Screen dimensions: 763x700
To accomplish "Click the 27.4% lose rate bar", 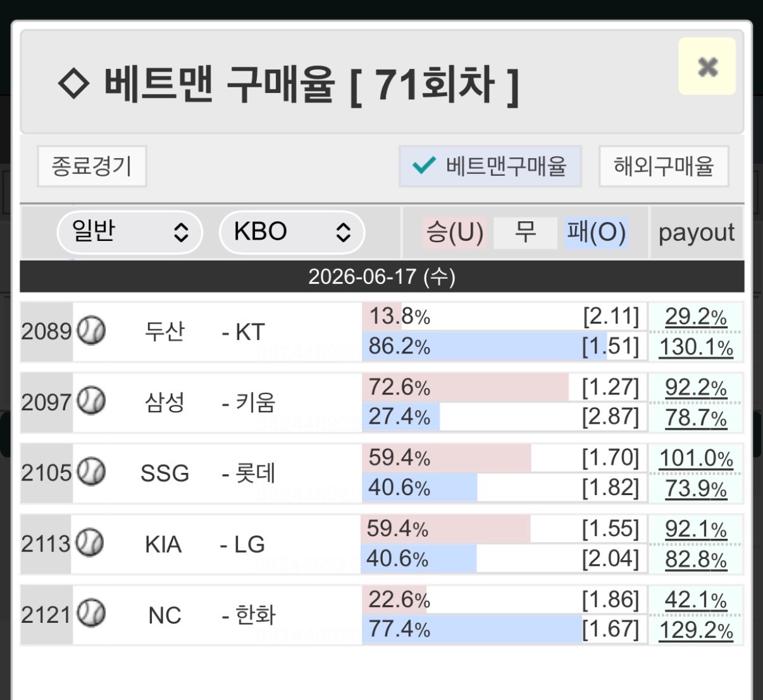I will point(401,417).
